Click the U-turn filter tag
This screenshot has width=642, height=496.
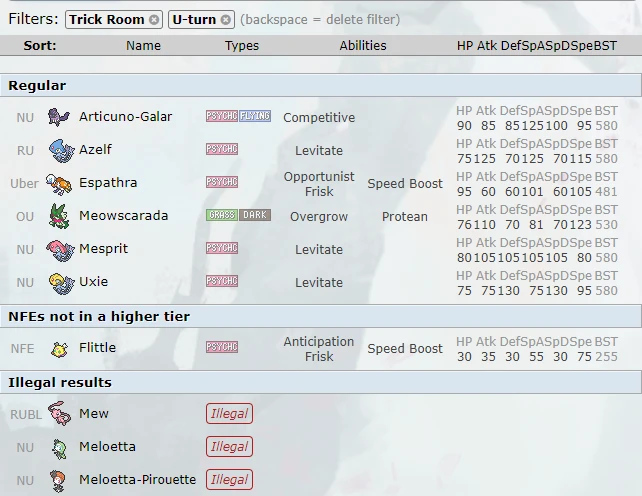click(201, 20)
